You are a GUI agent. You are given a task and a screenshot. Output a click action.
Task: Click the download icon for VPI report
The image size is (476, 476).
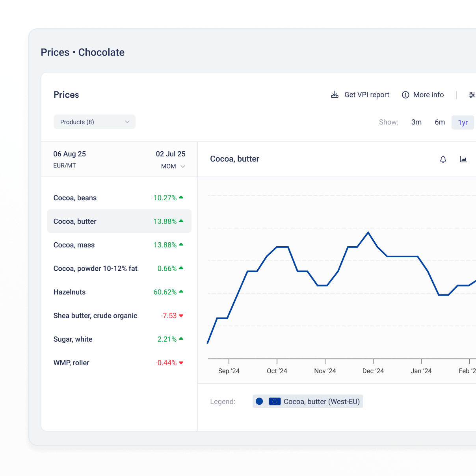pyautogui.click(x=335, y=95)
